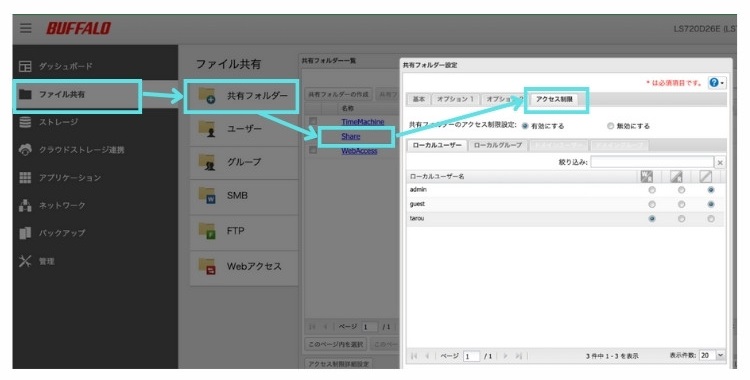
Task: Tick the TimeMachine row checkbox
Action: tap(313, 121)
